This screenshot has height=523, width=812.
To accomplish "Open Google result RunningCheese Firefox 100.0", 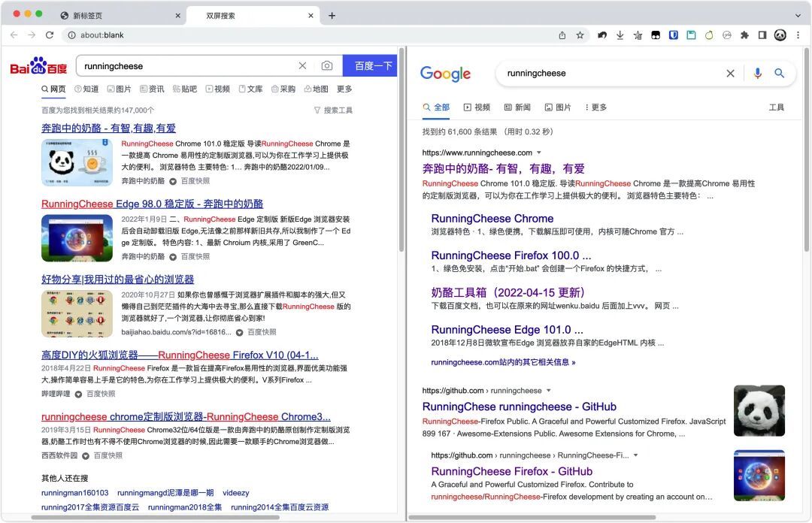I will click(511, 255).
